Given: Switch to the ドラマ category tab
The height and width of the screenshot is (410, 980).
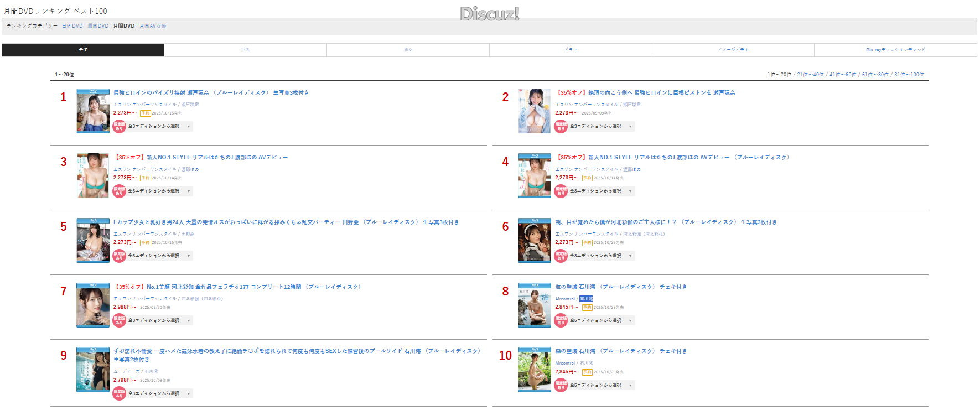Looking at the screenshot, I should (571, 50).
